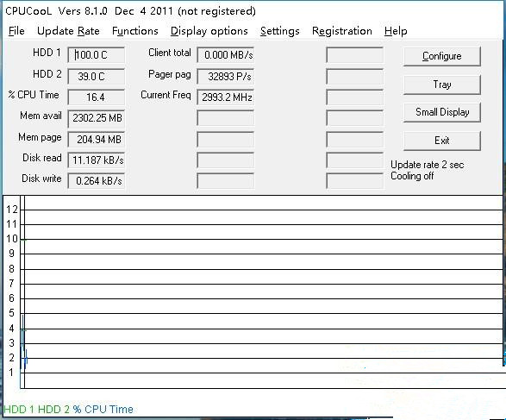Click the green HDD 1 graph legend
Image resolution: width=506 pixels, height=420 pixels.
pyautogui.click(x=19, y=410)
